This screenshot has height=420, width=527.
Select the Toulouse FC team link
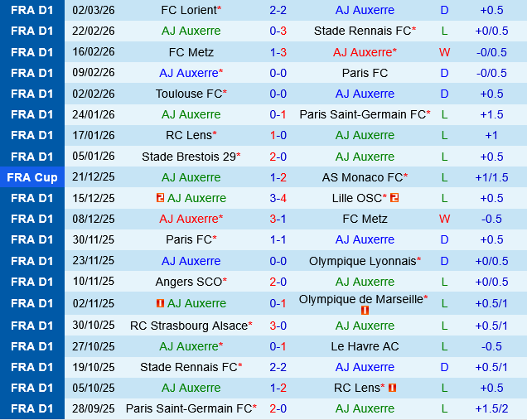pyautogui.click(x=188, y=94)
